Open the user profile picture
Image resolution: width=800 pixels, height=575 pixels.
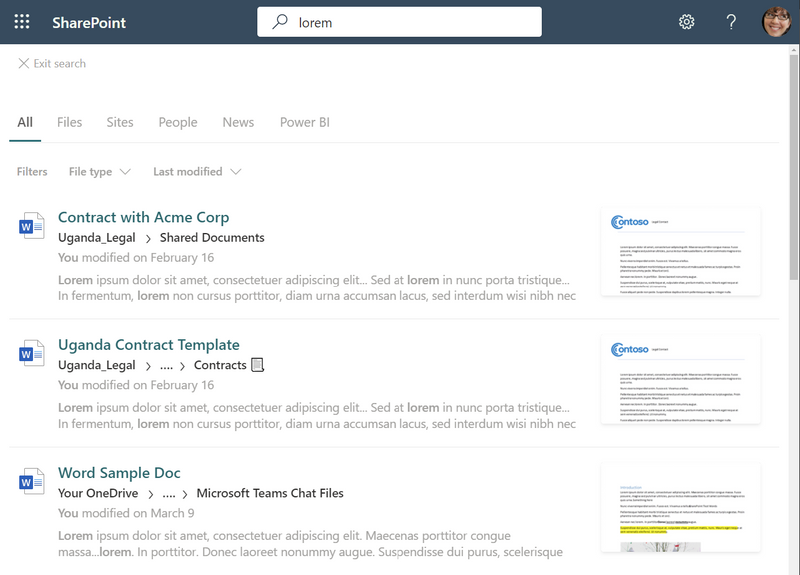[776, 22]
